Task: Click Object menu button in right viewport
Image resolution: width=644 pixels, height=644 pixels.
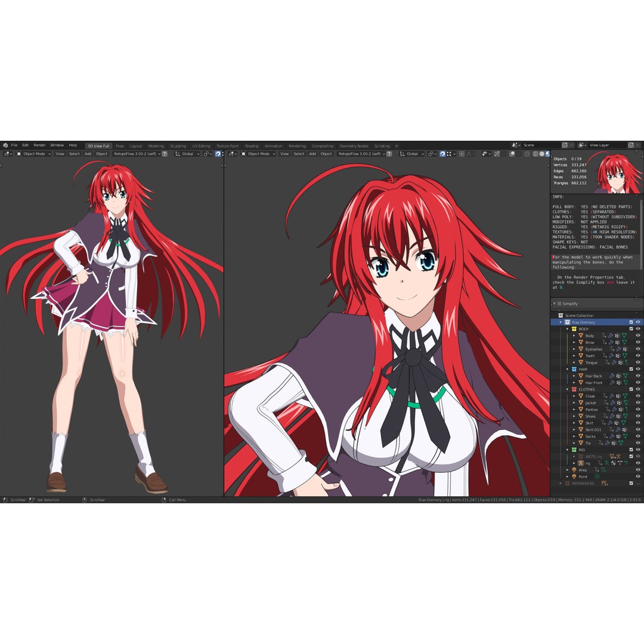Action: [x=326, y=154]
